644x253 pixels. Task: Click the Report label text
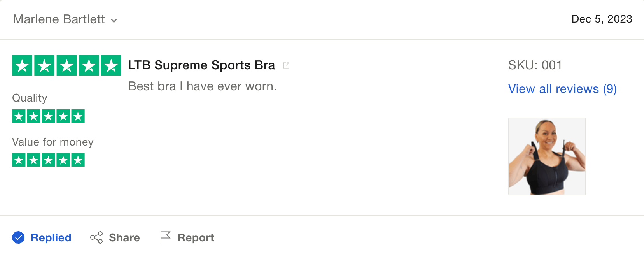pos(196,238)
